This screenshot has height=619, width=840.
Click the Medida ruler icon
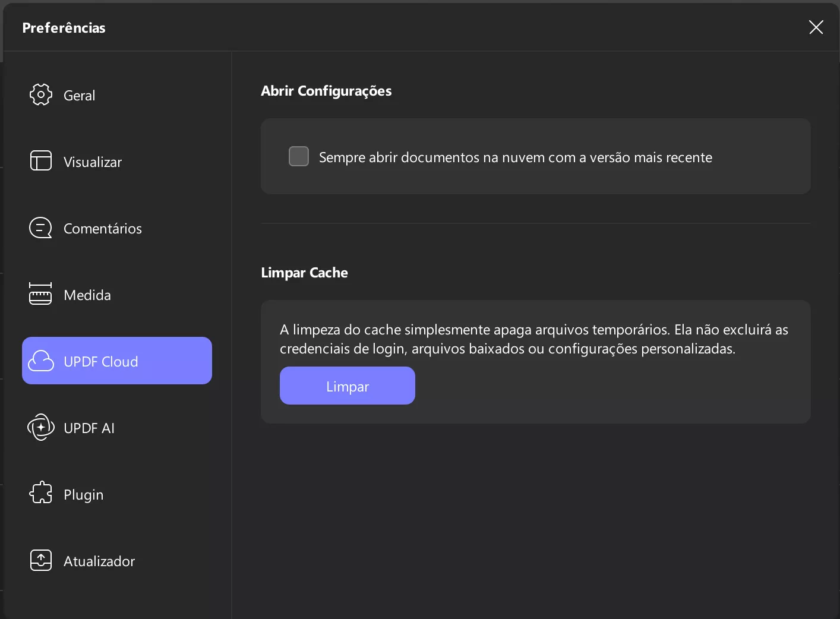[x=40, y=293]
